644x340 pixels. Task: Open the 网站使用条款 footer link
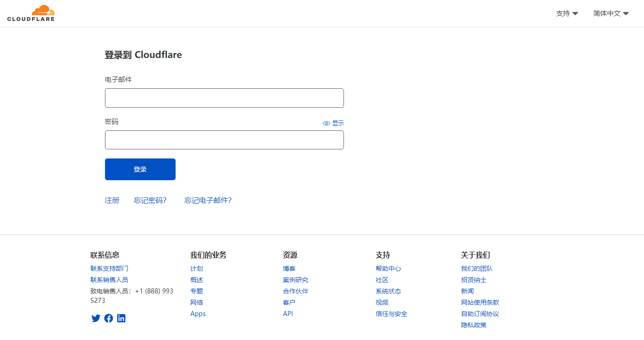(x=480, y=302)
